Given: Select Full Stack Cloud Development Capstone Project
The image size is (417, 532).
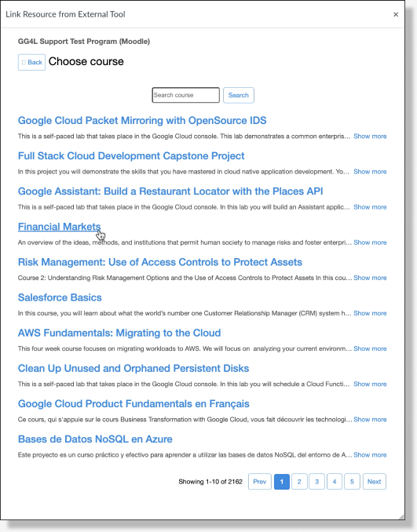Looking at the screenshot, I should (131, 155).
